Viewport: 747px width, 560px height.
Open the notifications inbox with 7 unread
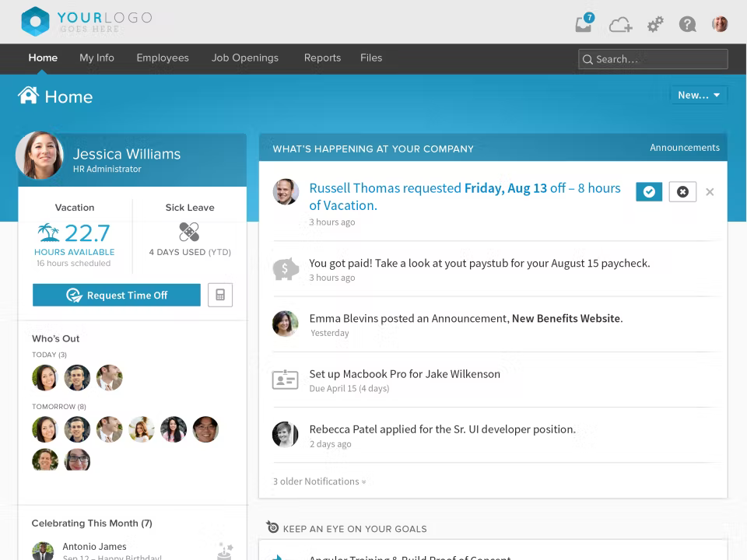tap(584, 24)
